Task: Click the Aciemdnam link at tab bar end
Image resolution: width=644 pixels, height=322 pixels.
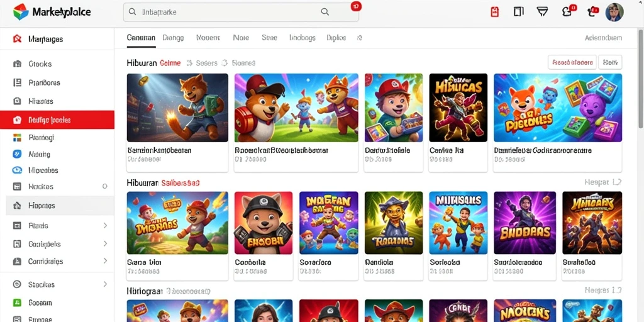Action: tap(603, 38)
